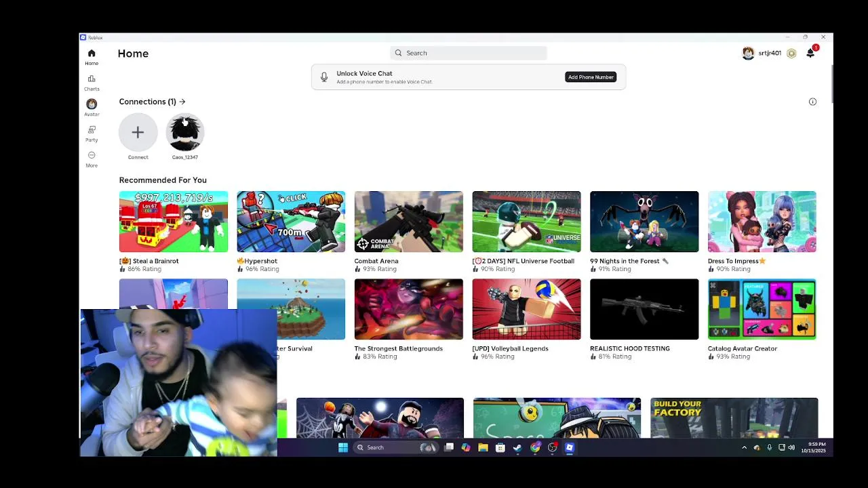This screenshot has width=868, height=488.
Task: Open the Dress To Impress thumbnail
Action: 762,222
